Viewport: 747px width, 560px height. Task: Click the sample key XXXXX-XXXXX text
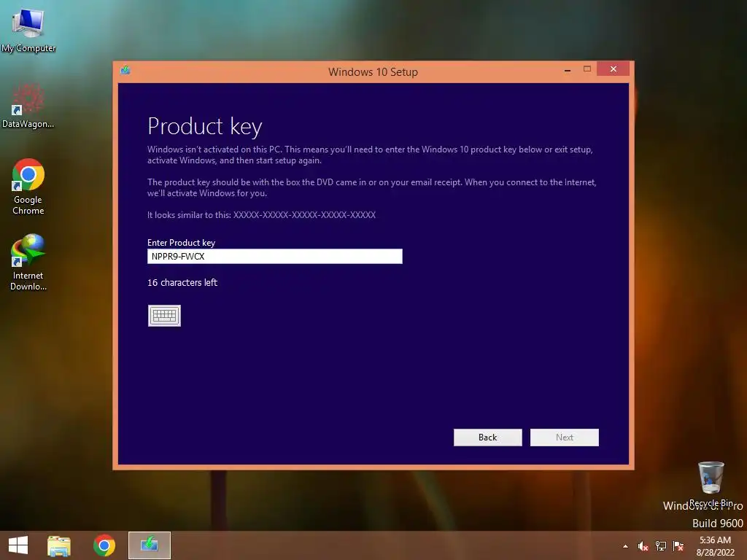click(x=304, y=215)
